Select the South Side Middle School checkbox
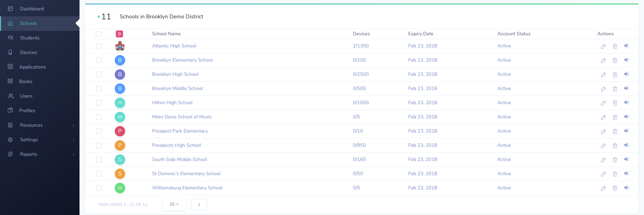This screenshot has width=644, height=215. [99, 160]
